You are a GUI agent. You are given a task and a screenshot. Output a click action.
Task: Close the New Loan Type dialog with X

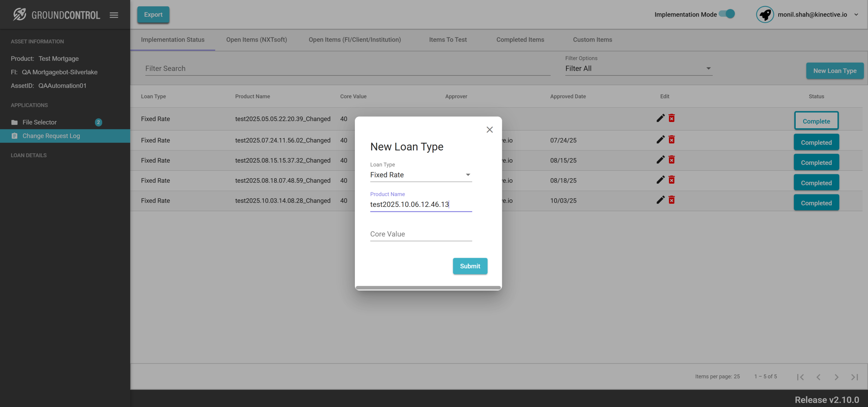[x=490, y=130]
